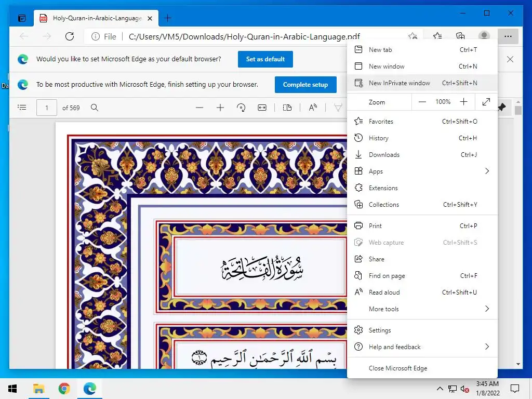This screenshot has height=399, width=532.
Task: Pin the PDF toolbar
Action: (501, 108)
